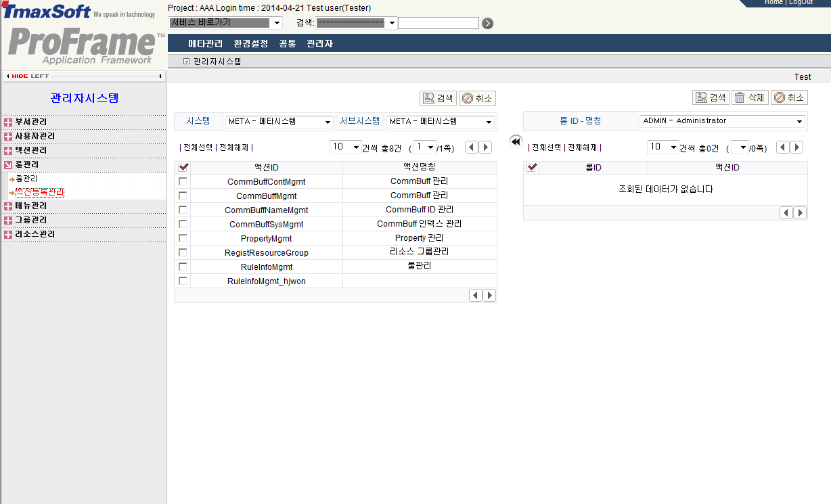
Task: Open the 관리자 menu
Action: 319,42
